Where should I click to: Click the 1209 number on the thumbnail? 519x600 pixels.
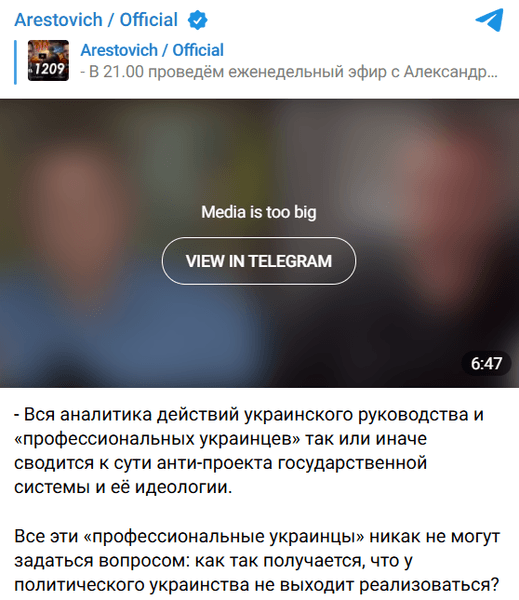pos(49,69)
